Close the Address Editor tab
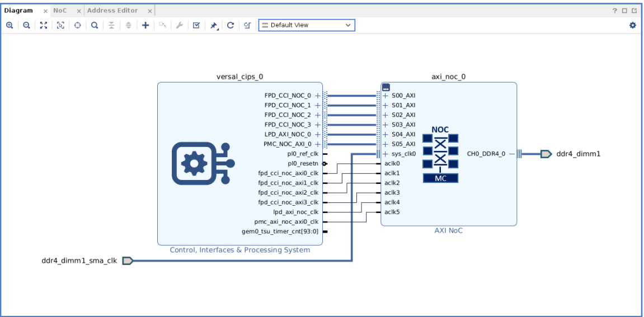Viewport: 644px width, 317px height. [x=149, y=11]
